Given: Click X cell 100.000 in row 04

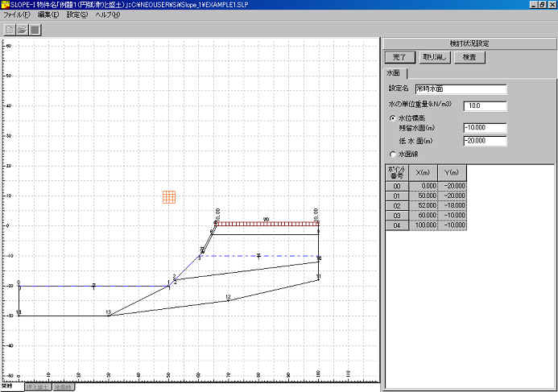Looking at the screenshot, I should pos(423,225).
